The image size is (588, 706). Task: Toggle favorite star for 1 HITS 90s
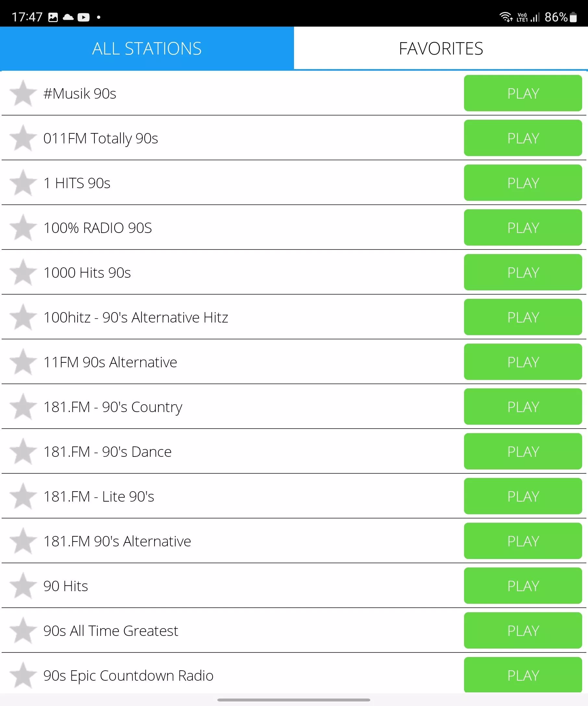23,183
